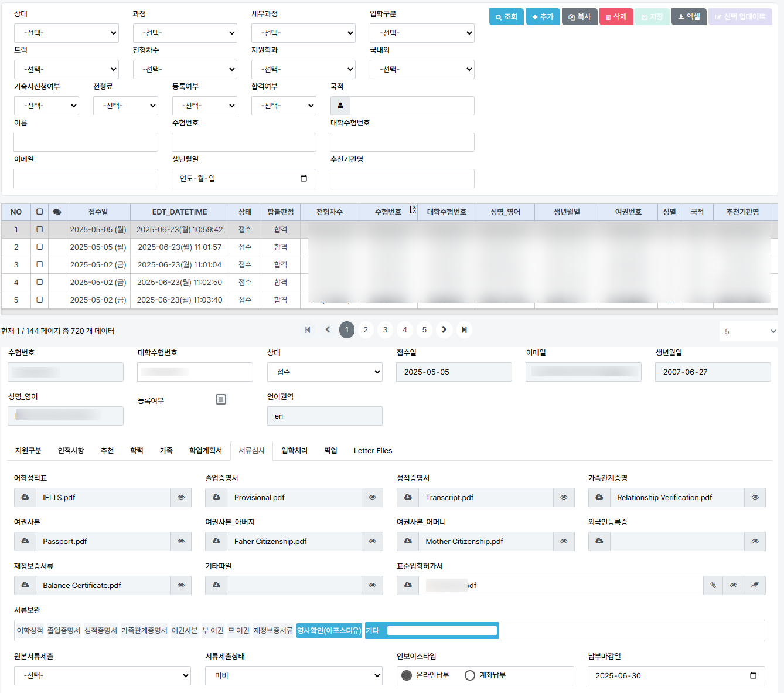The height and width of the screenshot is (693, 784).
Task: Click the eraser icon in 표준입학허가서 row
Action: coord(755,585)
